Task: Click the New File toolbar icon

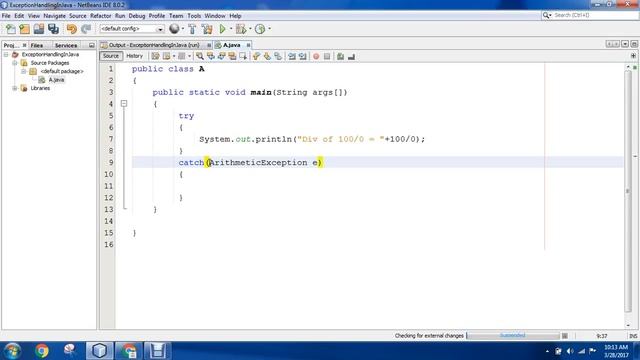Action: click(11, 29)
